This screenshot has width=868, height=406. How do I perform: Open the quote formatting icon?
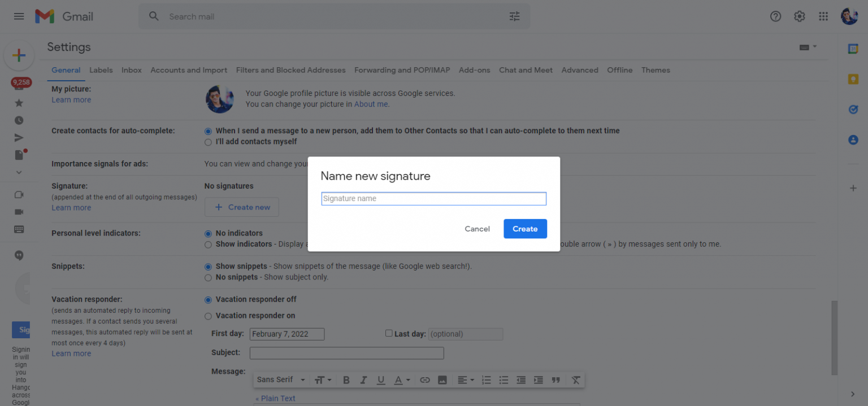(555, 379)
